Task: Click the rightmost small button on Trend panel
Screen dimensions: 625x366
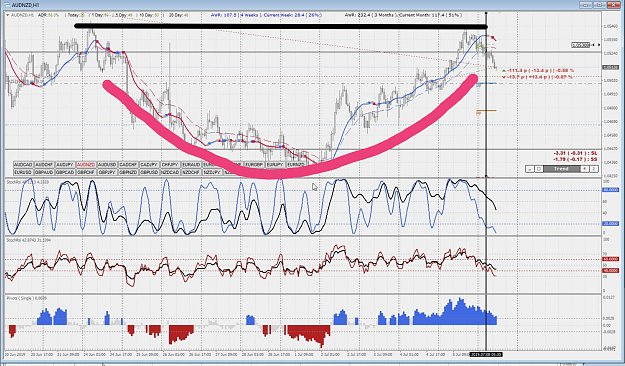Action: [x=594, y=169]
